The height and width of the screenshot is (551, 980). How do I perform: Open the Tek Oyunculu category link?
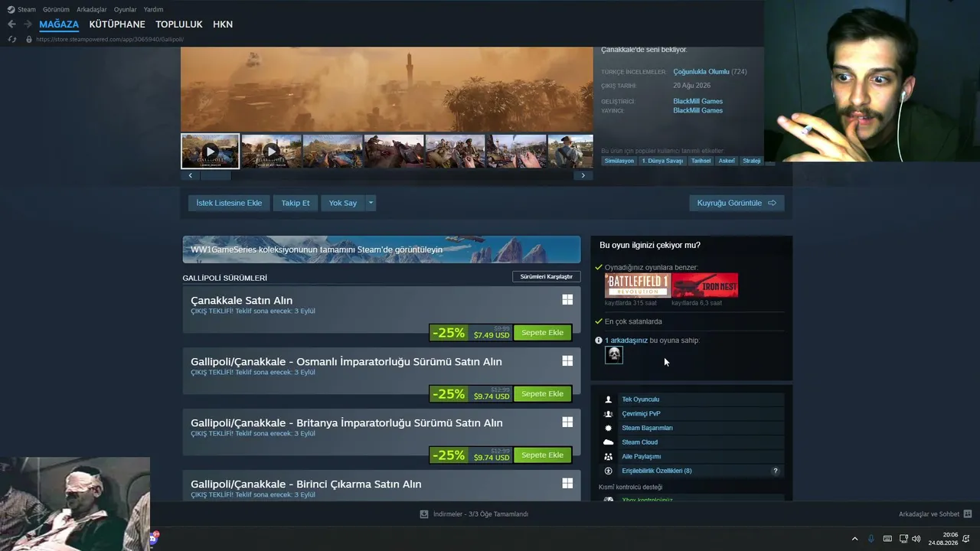(640, 399)
